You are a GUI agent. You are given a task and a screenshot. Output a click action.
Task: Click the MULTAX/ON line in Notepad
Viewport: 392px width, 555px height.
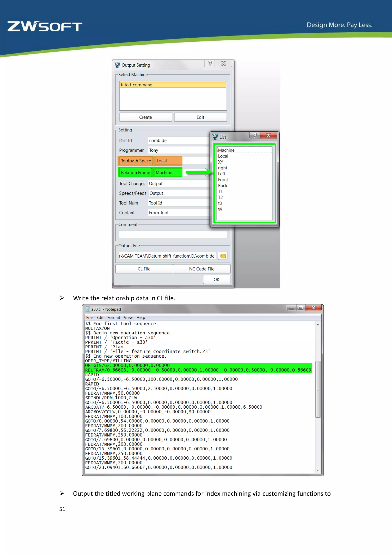pos(97,328)
